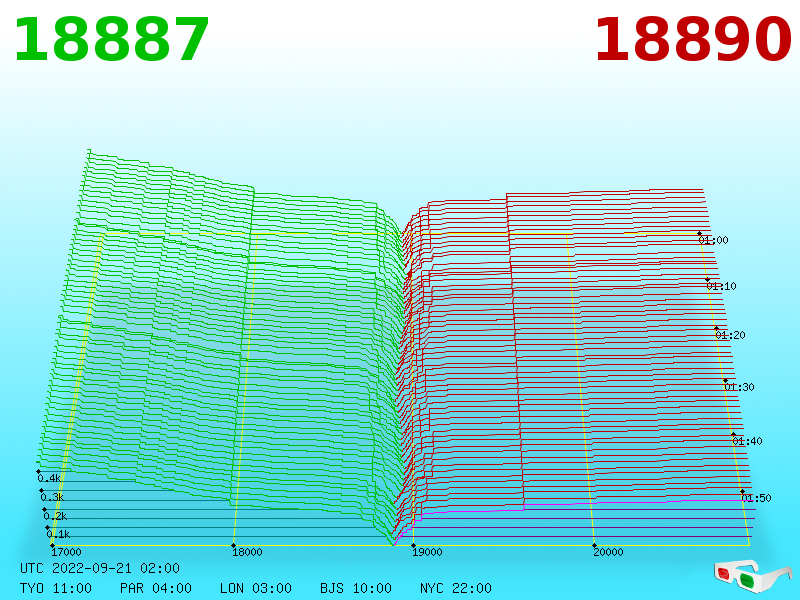Screen dimensions: 800x600
Task: Select the 18000 price axis label
Action: (247, 552)
